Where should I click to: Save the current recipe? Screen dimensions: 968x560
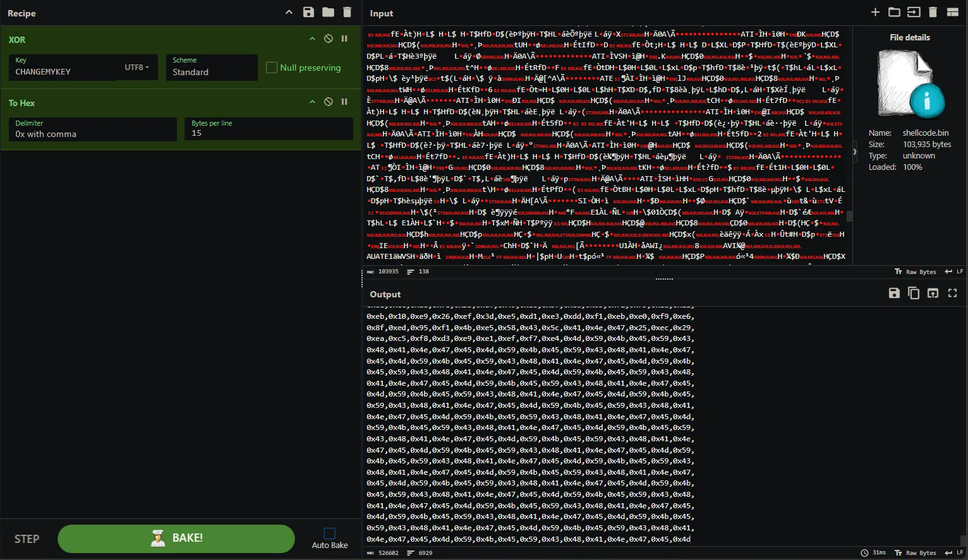pyautogui.click(x=308, y=12)
